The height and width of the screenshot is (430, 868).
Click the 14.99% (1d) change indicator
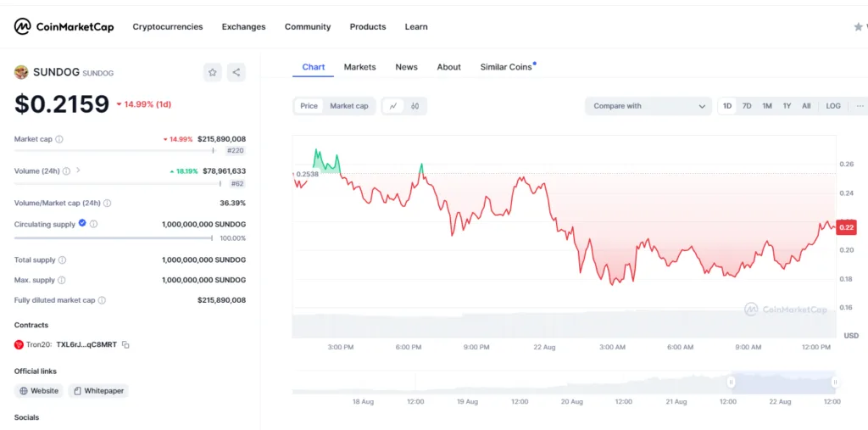tap(144, 104)
